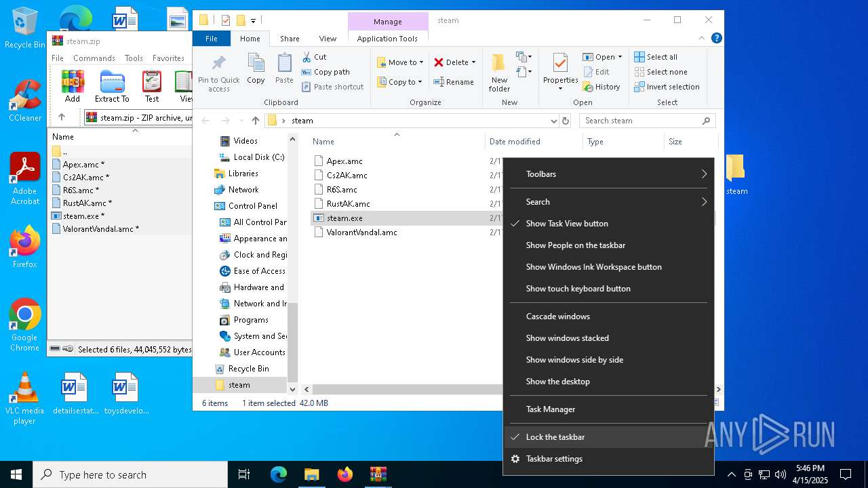Click Task View button on taskbar
868x488 pixels.
tap(245, 474)
